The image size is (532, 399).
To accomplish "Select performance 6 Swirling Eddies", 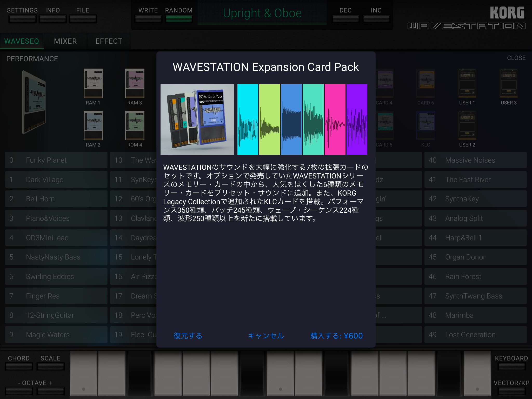I will click(56, 276).
